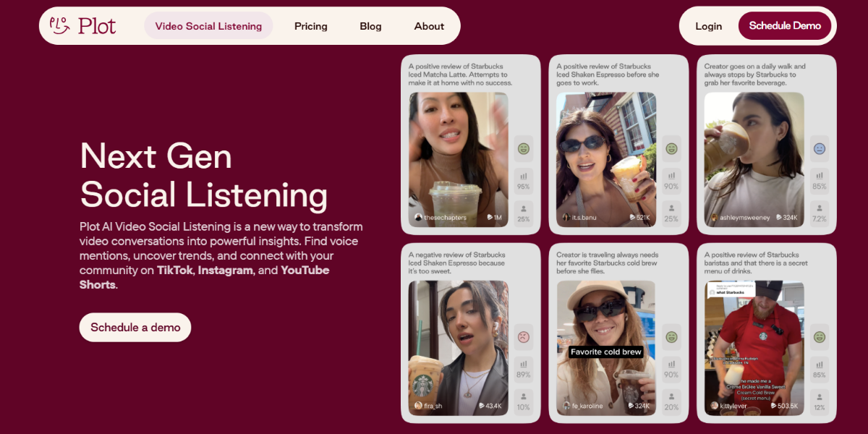Image resolution: width=868 pixels, height=434 pixels.
Task: Open the fira_sh video thumbnail
Action: [x=459, y=348]
